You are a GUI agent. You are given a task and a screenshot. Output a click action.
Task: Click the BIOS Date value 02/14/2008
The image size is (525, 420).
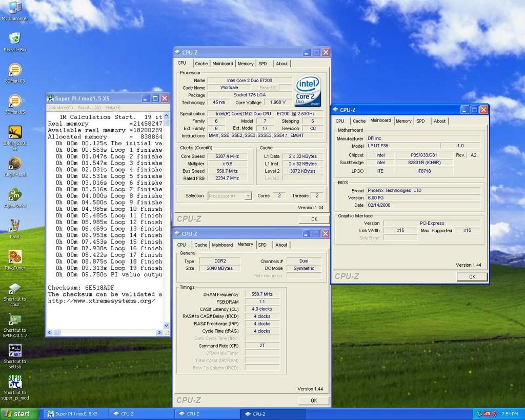coord(423,205)
